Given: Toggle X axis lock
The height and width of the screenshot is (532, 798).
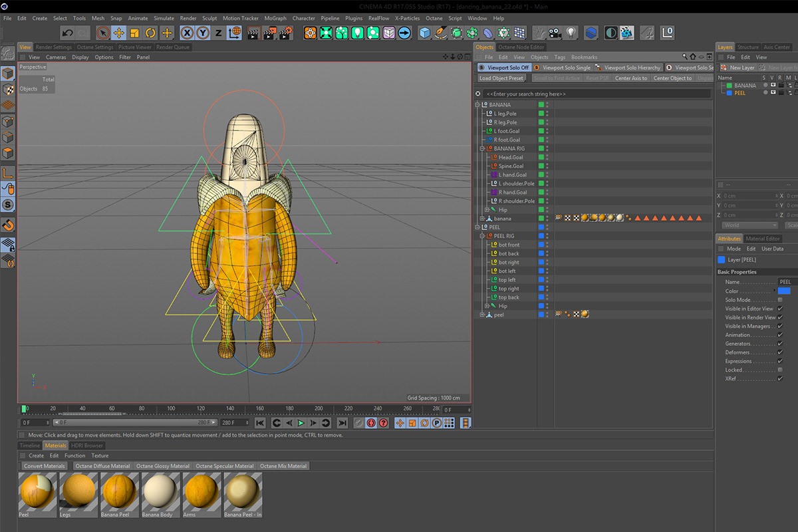Looking at the screenshot, I should 187,33.
